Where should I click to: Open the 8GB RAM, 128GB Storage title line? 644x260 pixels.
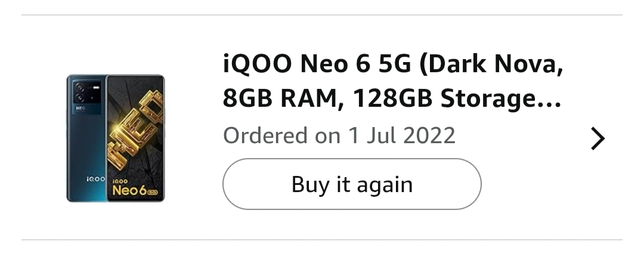pyautogui.click(x=391, y=100)
